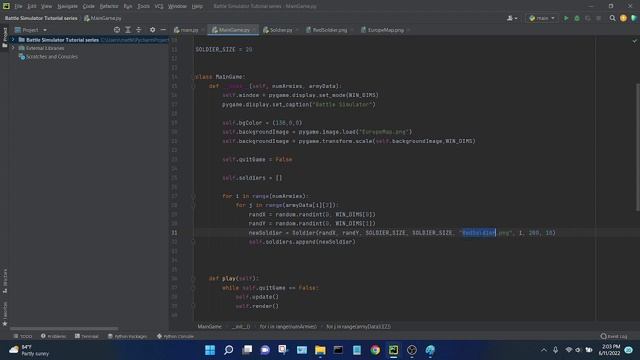Open the Problems tool window

[x=53, y=336]
